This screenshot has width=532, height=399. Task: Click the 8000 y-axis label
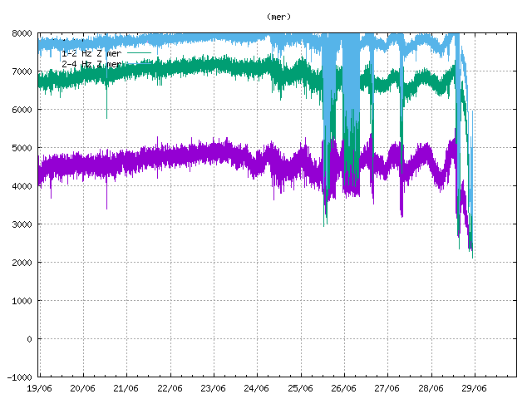[22, 33]
